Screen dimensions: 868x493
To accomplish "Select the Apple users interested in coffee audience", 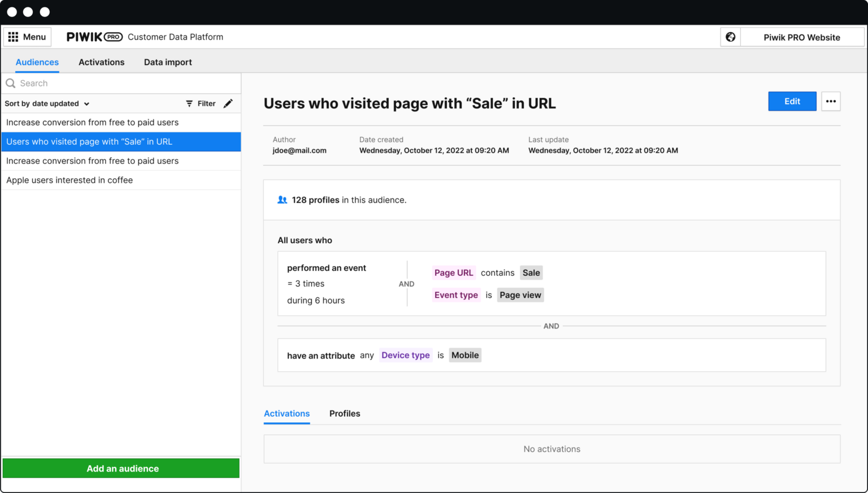I will 69,180.
